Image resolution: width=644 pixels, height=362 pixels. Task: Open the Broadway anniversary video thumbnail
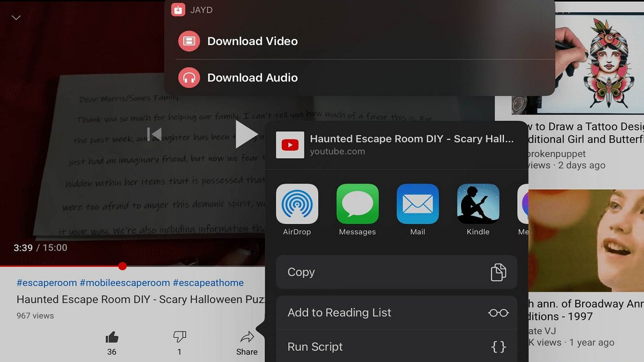click(x=586, y=240)
